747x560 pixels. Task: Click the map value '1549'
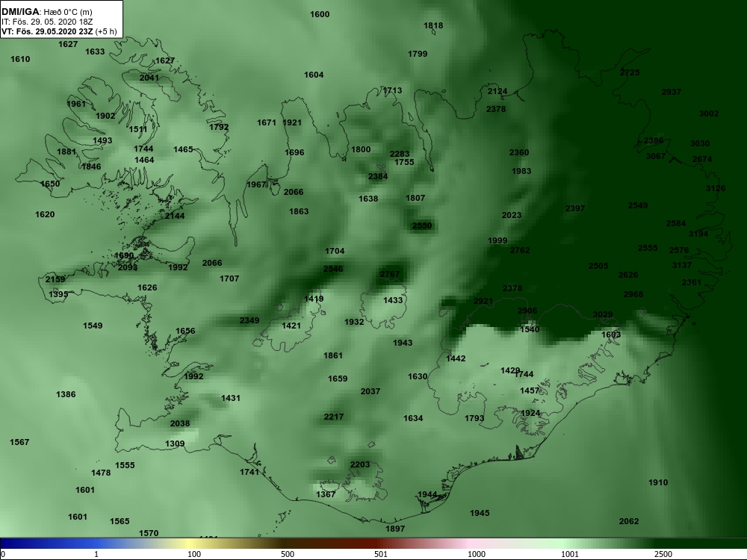click(x=93, y=326)
